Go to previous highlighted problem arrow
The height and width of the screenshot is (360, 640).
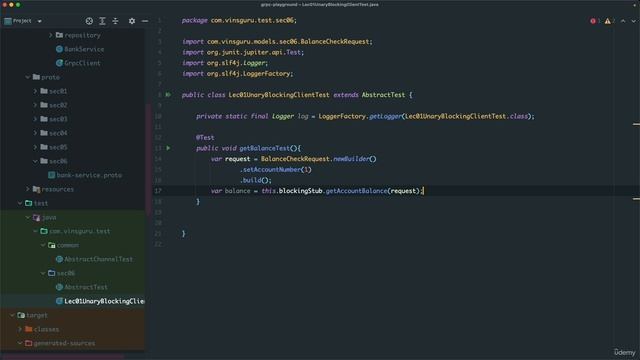click(623, 21)
